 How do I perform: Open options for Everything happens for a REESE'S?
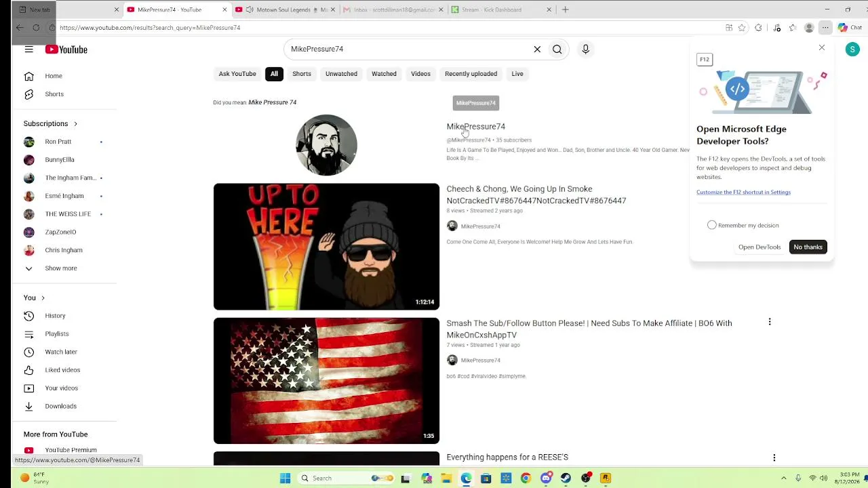[x=774, y=458]
